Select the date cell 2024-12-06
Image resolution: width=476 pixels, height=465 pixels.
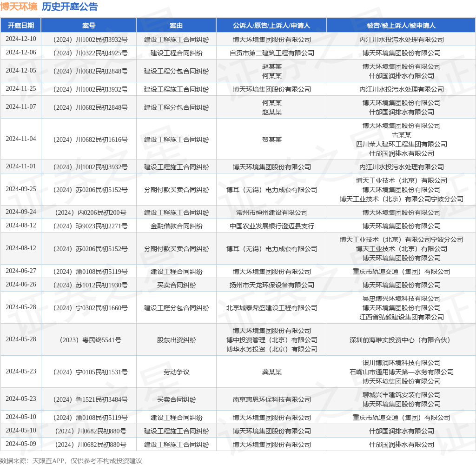(x=20, y=52)
